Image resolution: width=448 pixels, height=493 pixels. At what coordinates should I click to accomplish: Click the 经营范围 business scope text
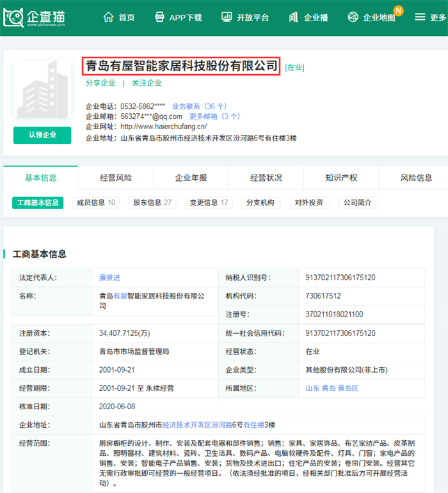(257, 464)
